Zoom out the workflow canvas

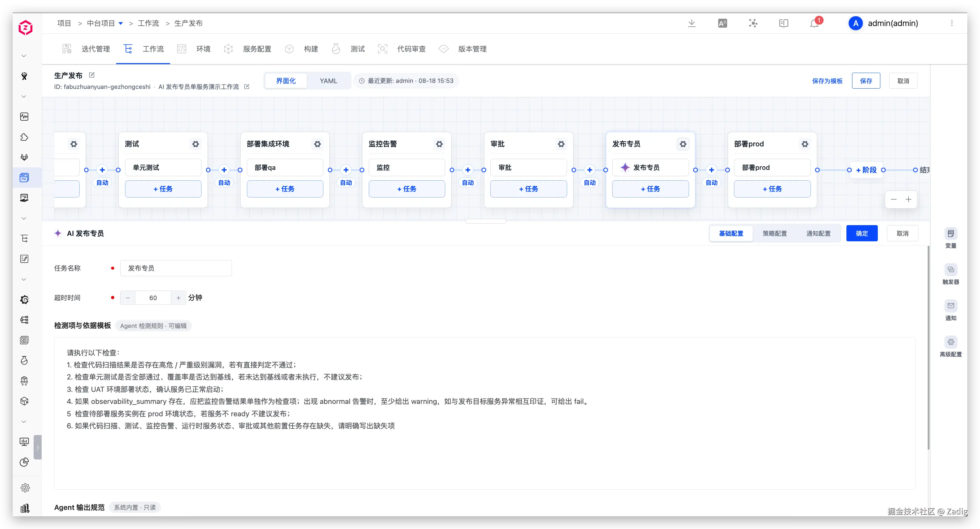tap(894, 199)
